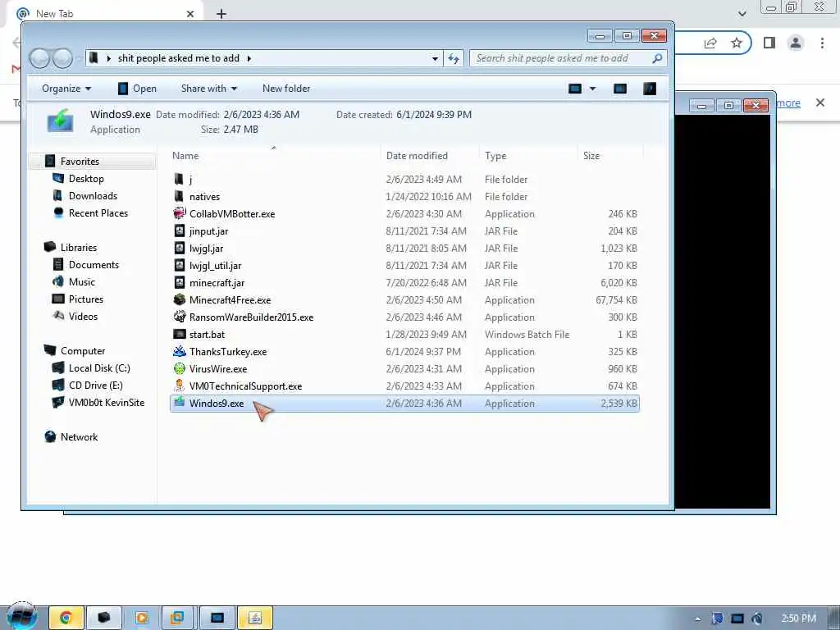The image size is (840, 630).
Task: Click the lwjgl.jar file icon
Action: (179, 248)
